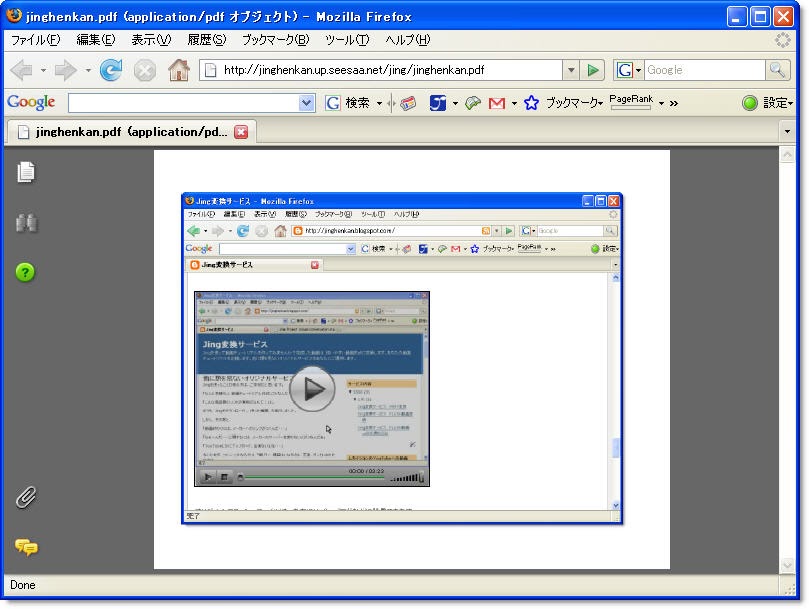Click the Google logo on Google Toolbar

[x=31, y=102]
